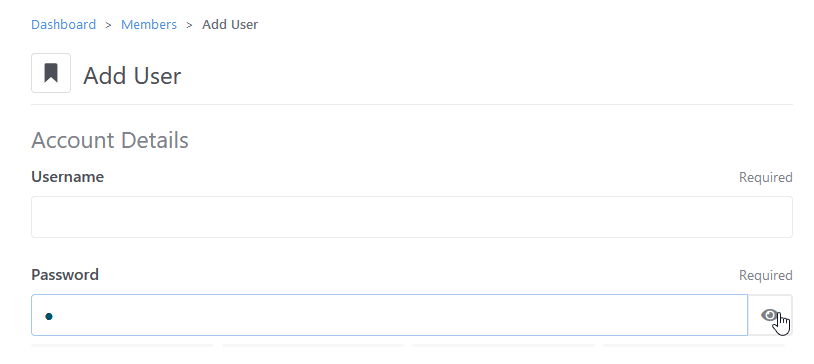Click the Required text beside Username
This screenshot has height=364, width=814.
pyautogui.click(x=766, y=178)
